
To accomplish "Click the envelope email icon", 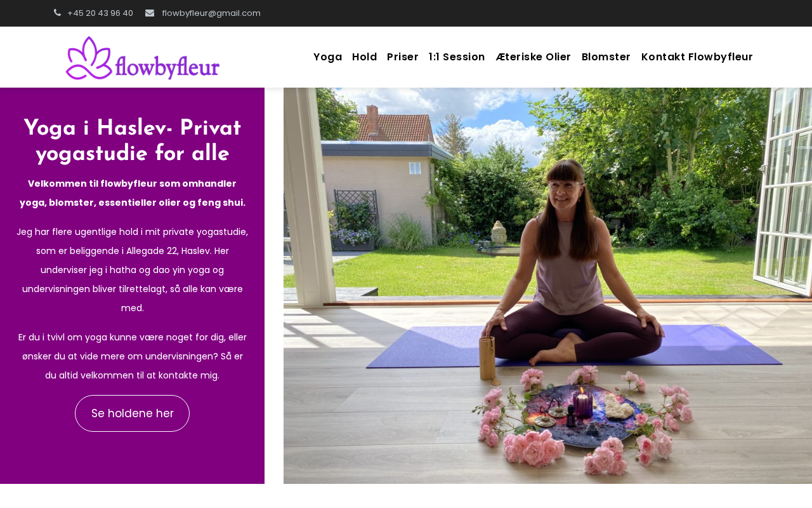I will point(150,13).
